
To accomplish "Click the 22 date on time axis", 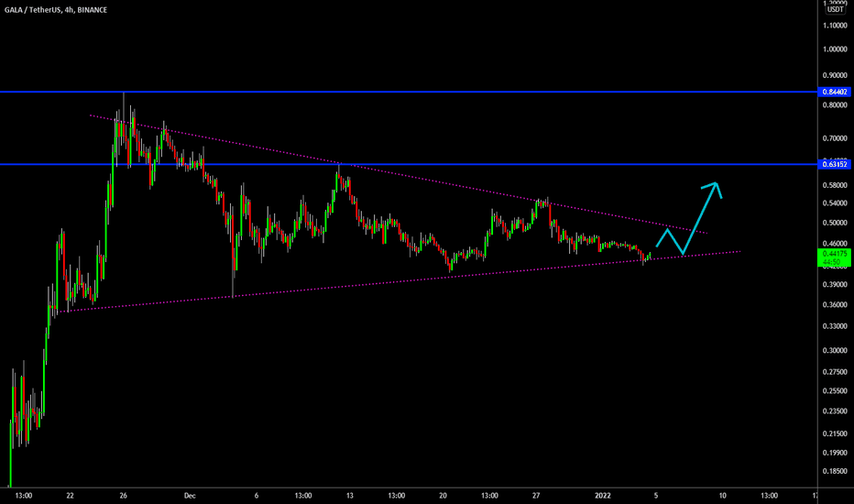I will [x=70, y=496].
